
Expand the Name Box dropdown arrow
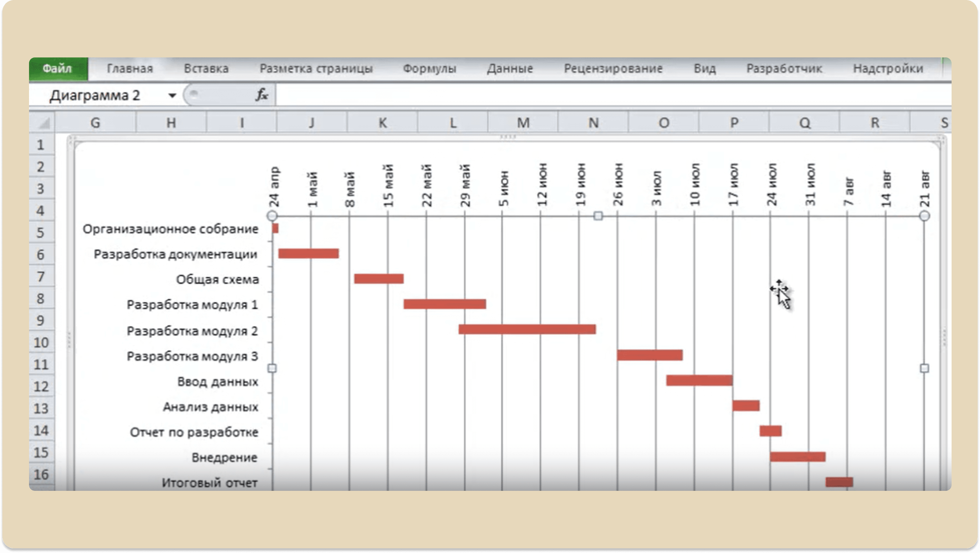pyautogui.click(x=172, y=95)
